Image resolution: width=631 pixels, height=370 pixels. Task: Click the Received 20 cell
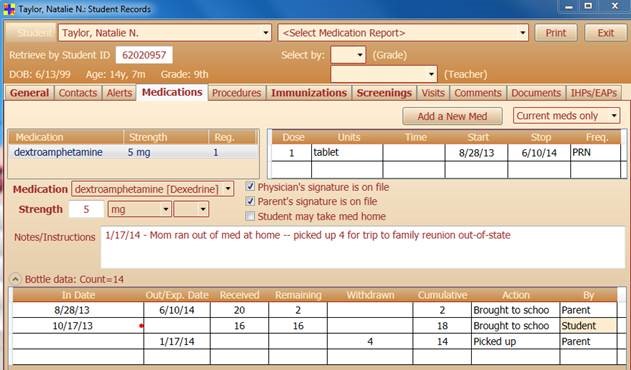tap(239, 310)
